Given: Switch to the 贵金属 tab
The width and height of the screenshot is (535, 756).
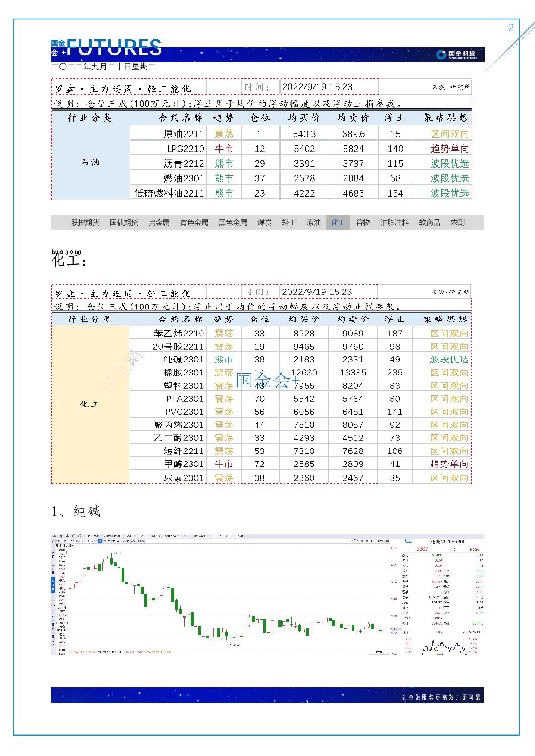Looking at the screenshot, I should [159, 222].
